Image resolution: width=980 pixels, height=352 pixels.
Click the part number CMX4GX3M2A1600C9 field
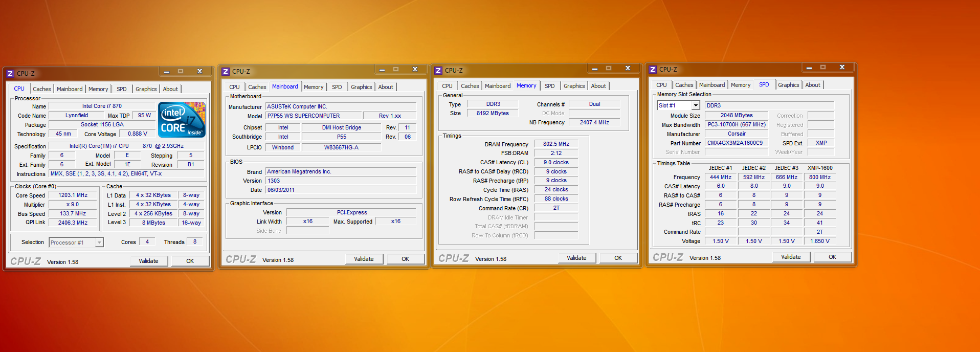coord(737,143)
